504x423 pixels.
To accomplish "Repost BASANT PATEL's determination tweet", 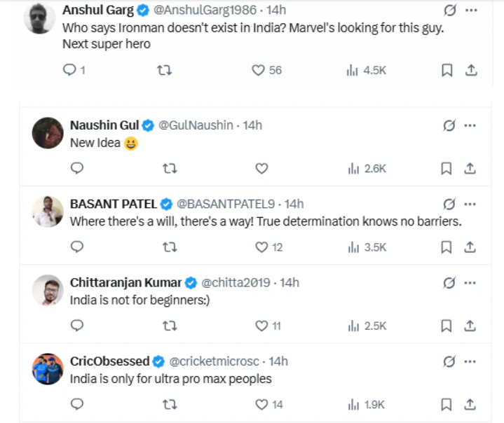I will pyautogui.click(x=170, y=247).
